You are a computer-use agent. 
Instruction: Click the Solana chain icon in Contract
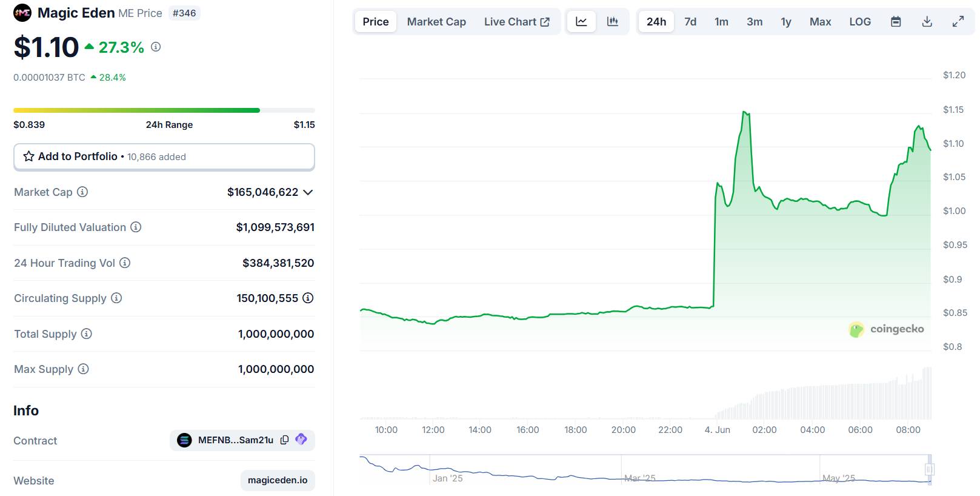pos(184,440)
